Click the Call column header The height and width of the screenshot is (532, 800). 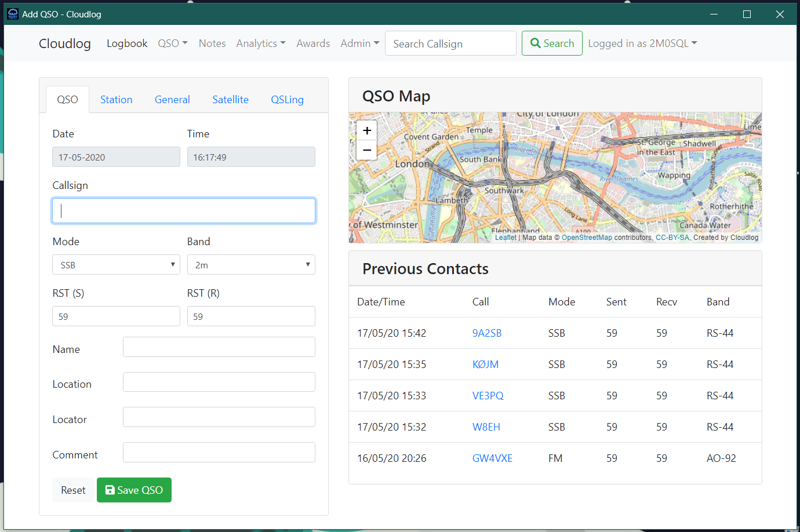point(481,302)
